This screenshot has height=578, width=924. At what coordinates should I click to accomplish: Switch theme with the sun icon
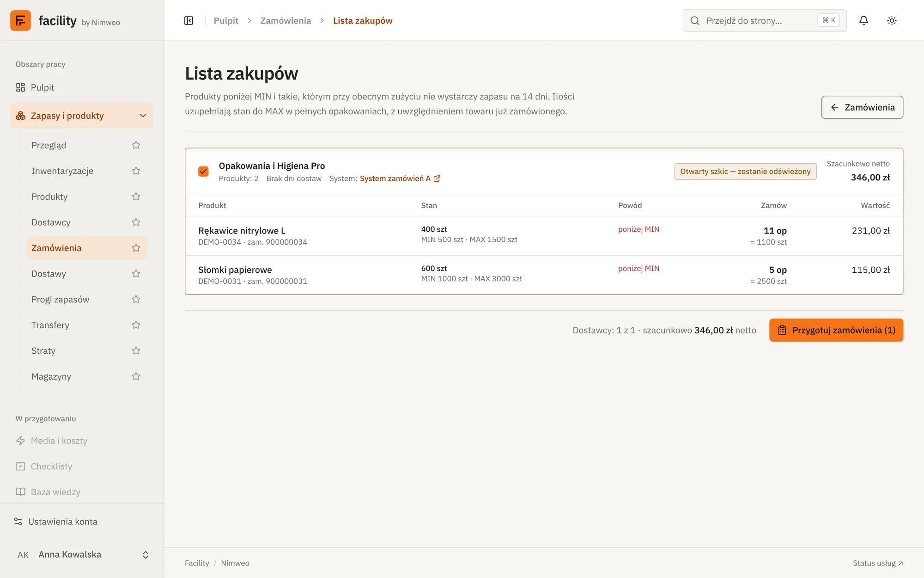pos(892,20)
